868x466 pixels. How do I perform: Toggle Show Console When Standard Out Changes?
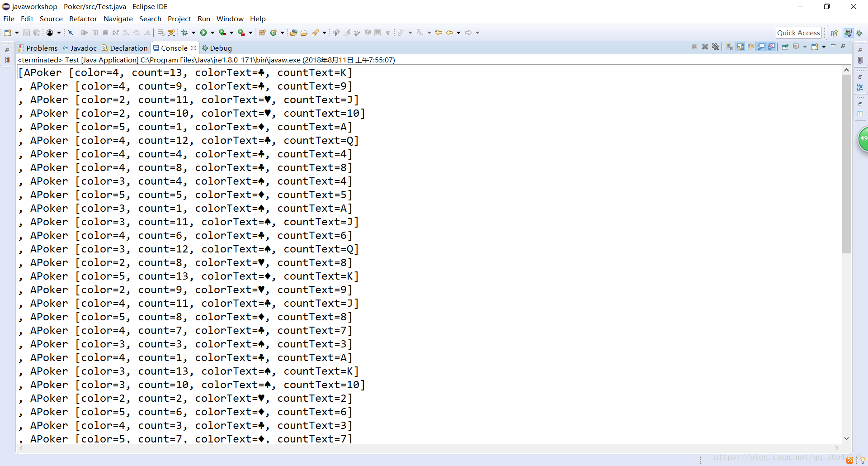[x=761, y=47]
